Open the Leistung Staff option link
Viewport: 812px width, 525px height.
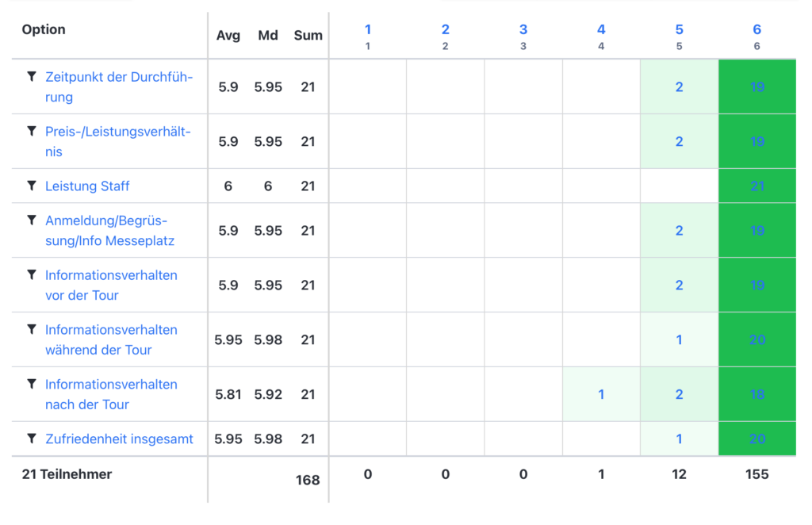[87, 186]
